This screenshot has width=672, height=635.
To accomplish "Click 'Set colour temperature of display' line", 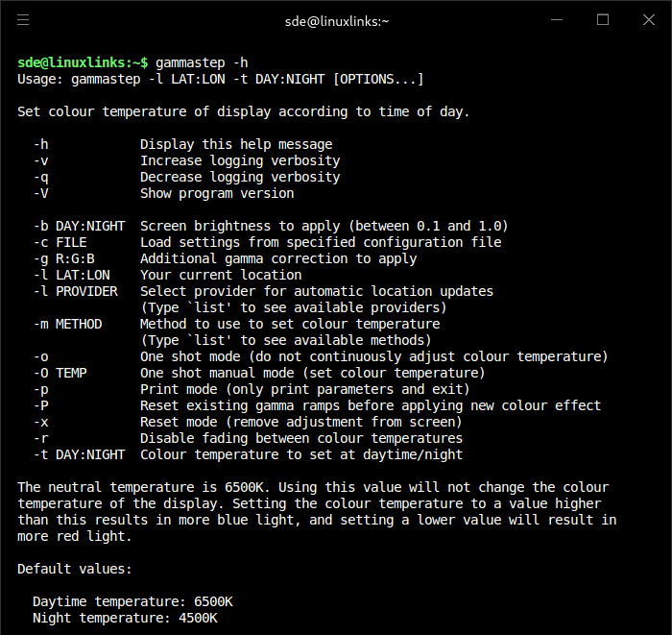I will [244, 111].
